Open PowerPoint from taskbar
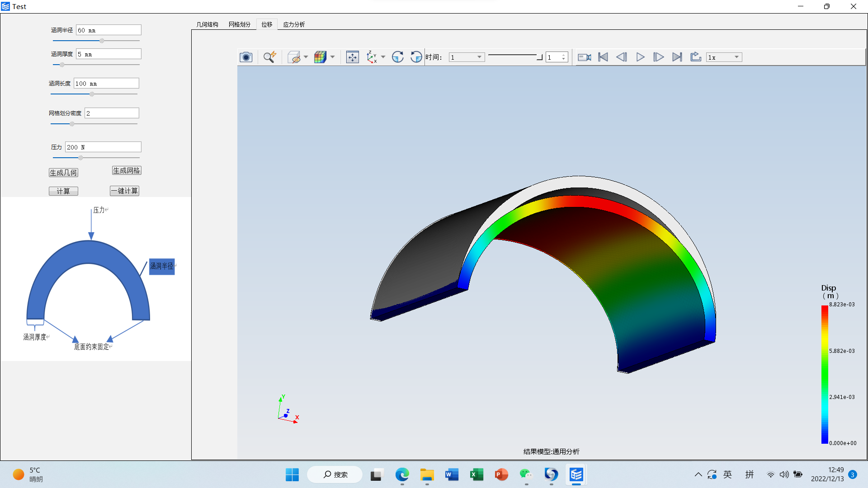Viewport: 868px width, 488px height. [x=501, y=474]
